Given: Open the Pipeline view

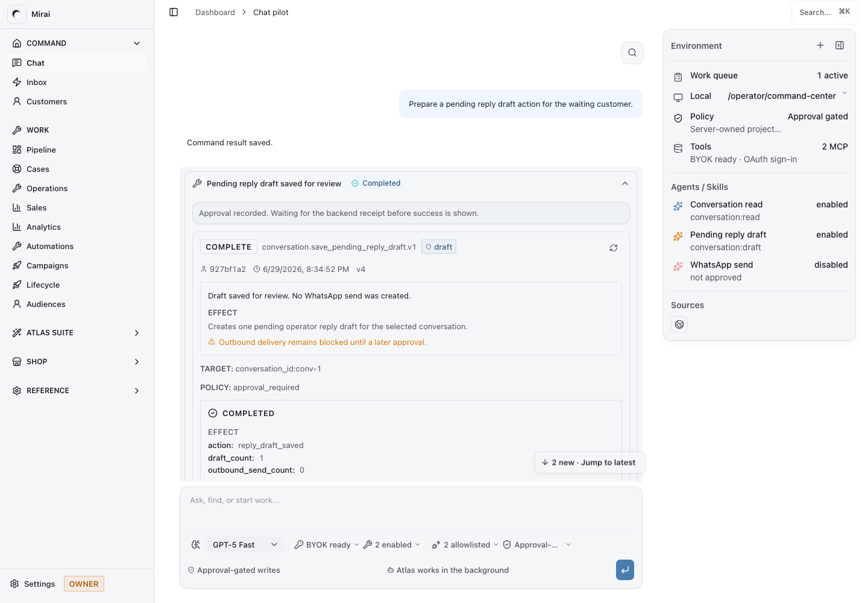Looking at the screenshot, I should tap(78, 150).
